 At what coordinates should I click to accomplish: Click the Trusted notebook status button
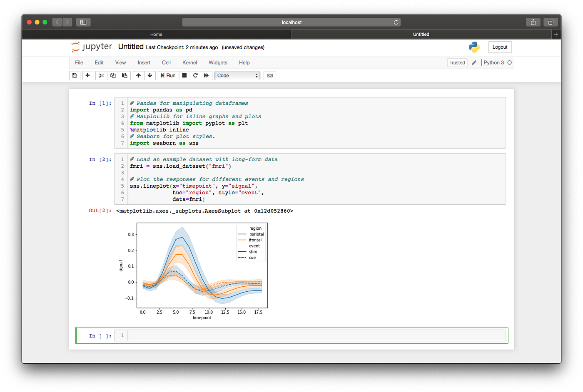(x=457, y=62)
